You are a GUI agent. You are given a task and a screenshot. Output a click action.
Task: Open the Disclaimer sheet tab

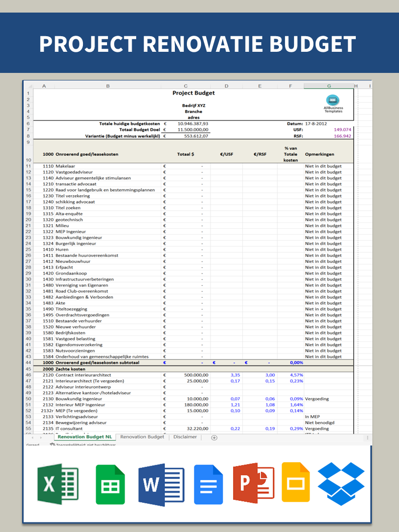click(185, 436)
